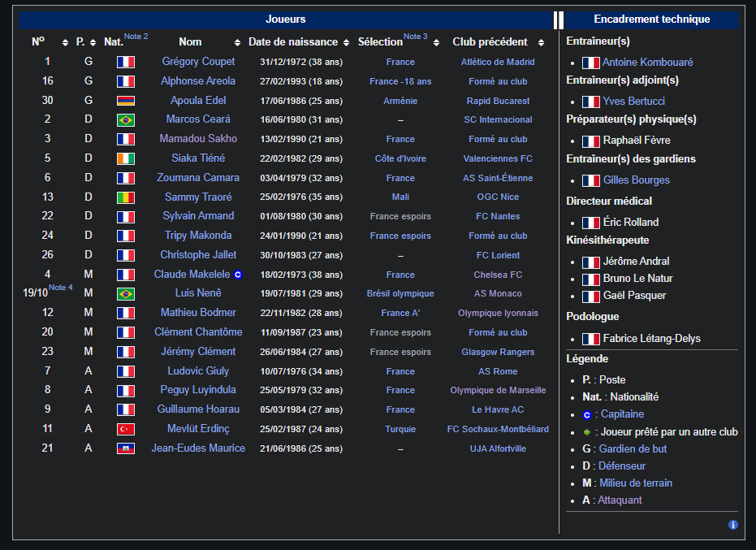This screenshot has height=550, width=756.
Task: Click the flag in Mamadou Sakho row
Action: 126,140
